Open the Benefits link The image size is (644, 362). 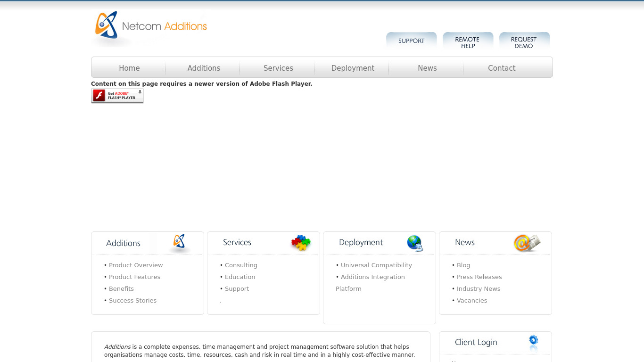click(x=121, y=288)
